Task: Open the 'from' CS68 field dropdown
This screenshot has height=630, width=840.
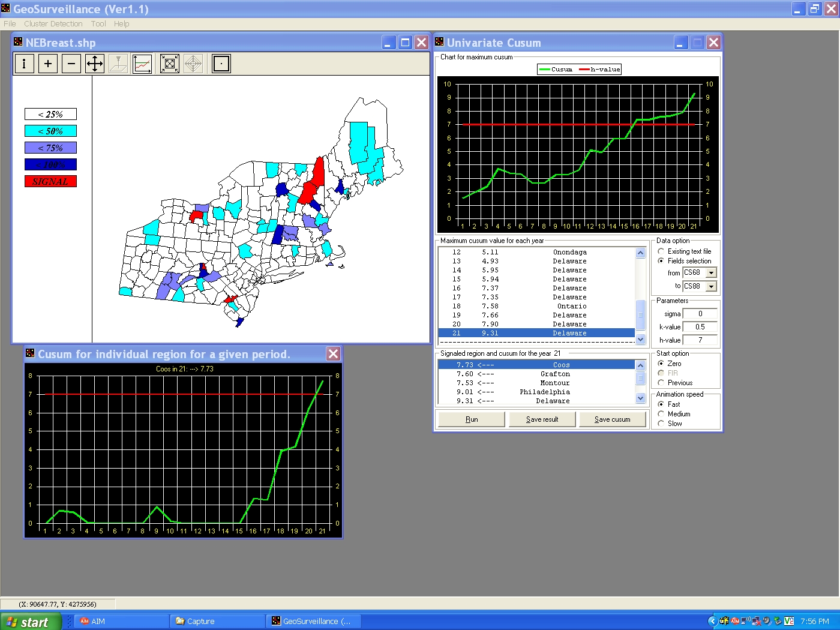Action: (711, 272)
